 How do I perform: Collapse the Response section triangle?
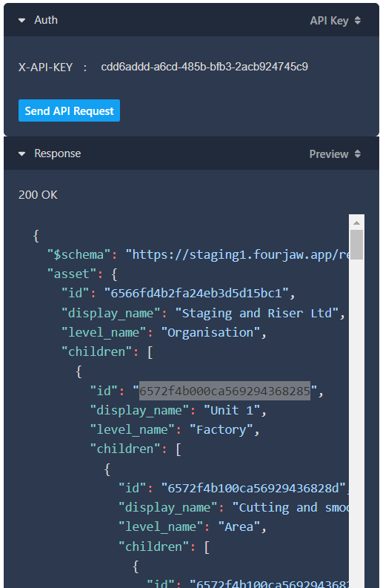(x=21, y=153)
